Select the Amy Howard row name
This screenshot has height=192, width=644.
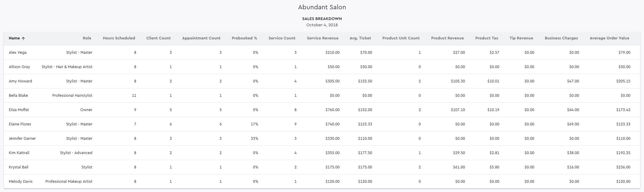click(20, 81)
